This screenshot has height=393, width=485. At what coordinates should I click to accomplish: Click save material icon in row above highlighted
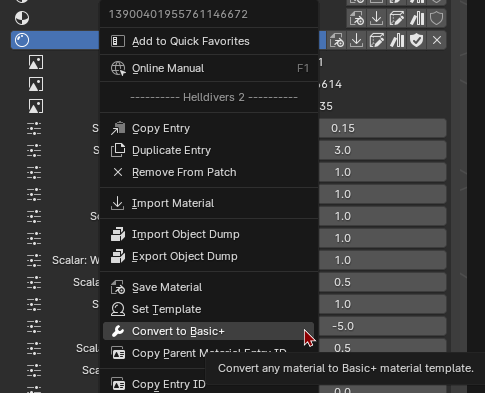click(x=357, y=18)
